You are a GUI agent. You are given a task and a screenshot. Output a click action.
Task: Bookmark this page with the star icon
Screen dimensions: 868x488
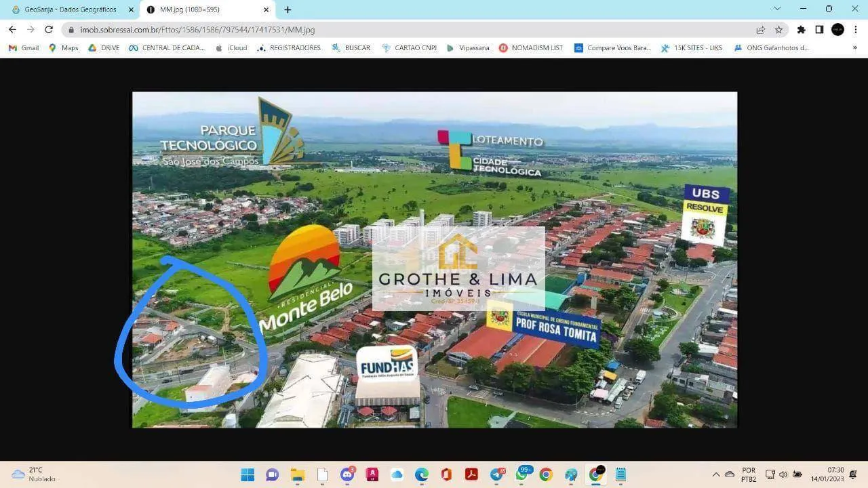pyautogui.click(x=779, y=30)
